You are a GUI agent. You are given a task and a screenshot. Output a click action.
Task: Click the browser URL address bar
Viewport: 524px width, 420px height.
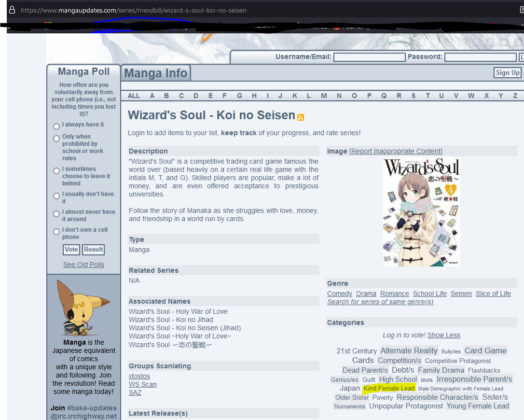pyautogui.click(x=134, y=10)
